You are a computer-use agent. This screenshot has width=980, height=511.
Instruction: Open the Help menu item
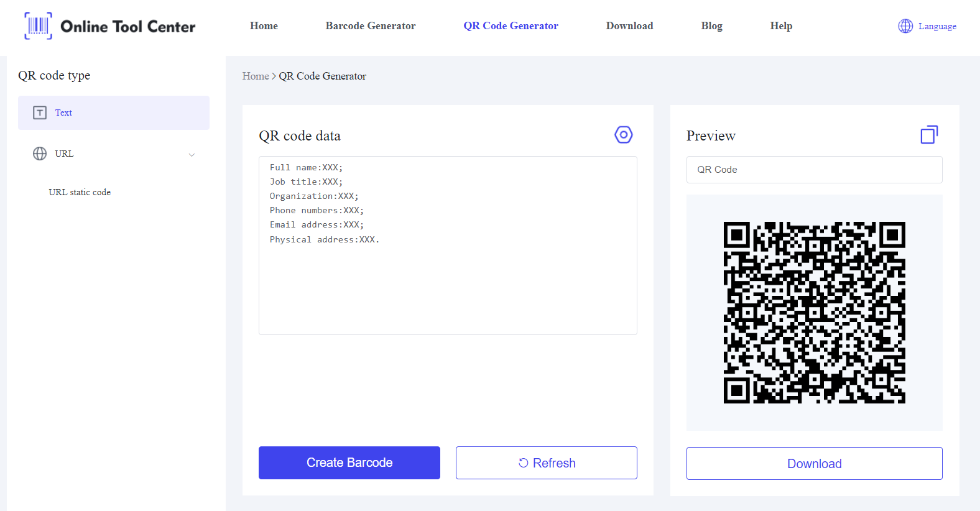coord(781,25)
